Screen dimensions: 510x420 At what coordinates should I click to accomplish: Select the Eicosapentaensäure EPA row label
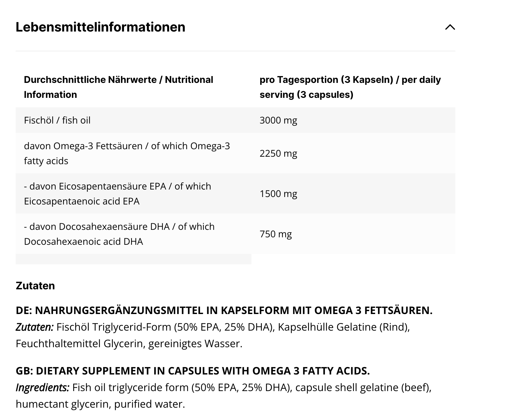tap(117, 193)
